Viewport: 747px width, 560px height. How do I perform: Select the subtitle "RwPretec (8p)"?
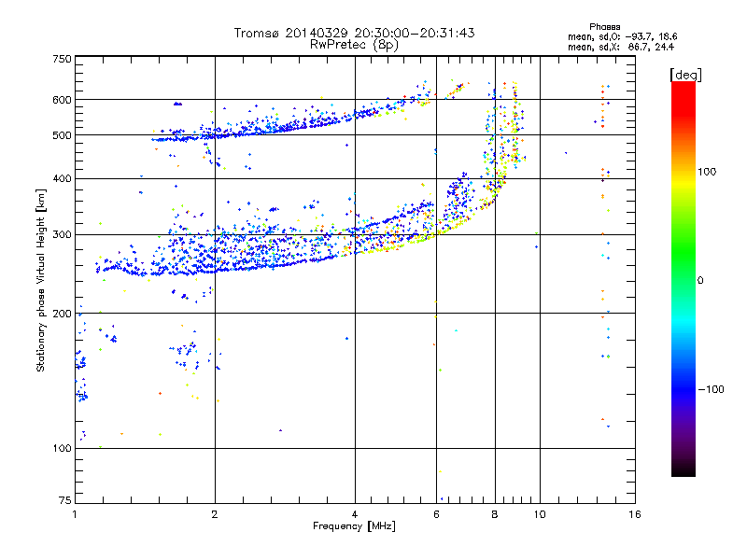pos(354,45)
